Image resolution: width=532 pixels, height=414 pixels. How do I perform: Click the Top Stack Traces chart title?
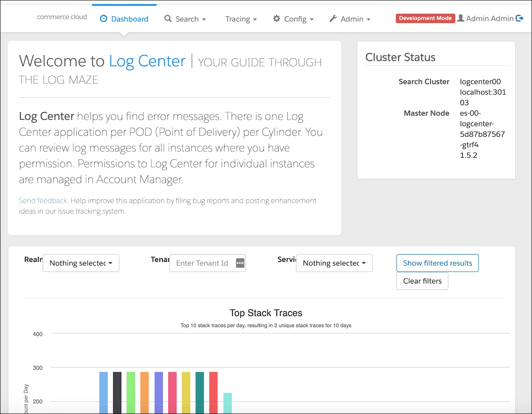(266, 313)
